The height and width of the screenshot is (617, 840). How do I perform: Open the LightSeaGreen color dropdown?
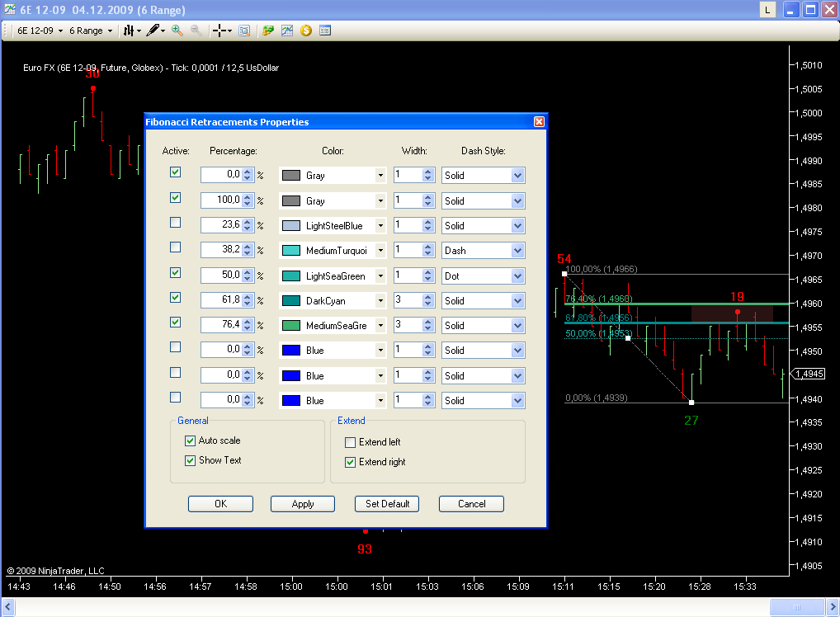coord(380,276)
